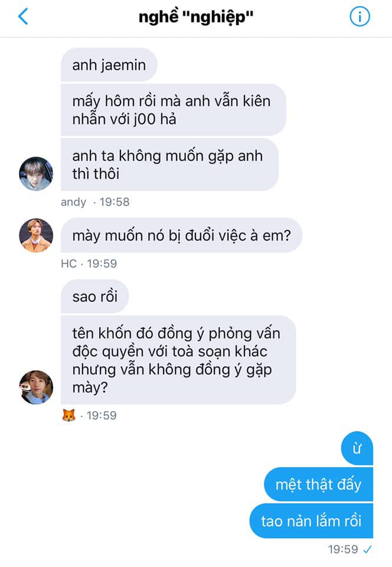Tap the "sao rồi" message bubble
Screen dimensions: 392x567
[x=94, y=296]
